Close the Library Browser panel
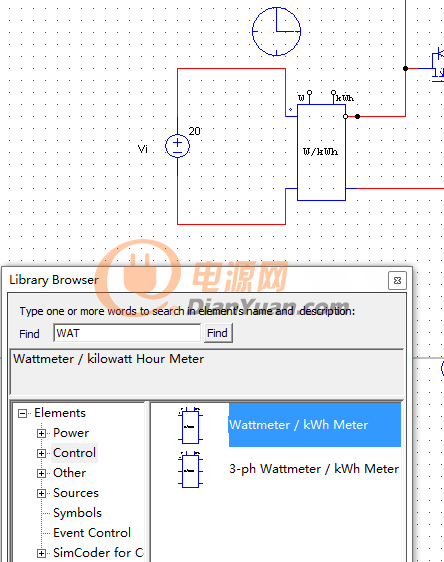Viewport: 444px width, 562px height. (397, 280)
